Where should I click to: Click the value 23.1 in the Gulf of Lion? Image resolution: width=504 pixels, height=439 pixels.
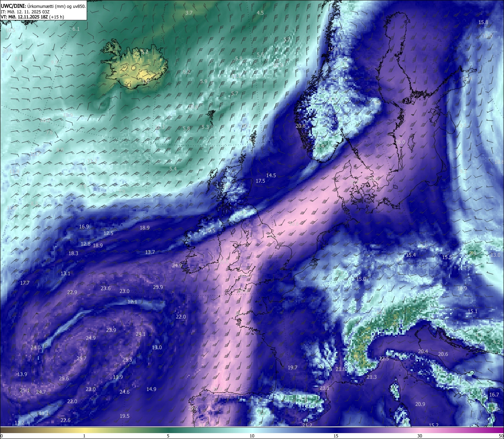pos(324,388)
